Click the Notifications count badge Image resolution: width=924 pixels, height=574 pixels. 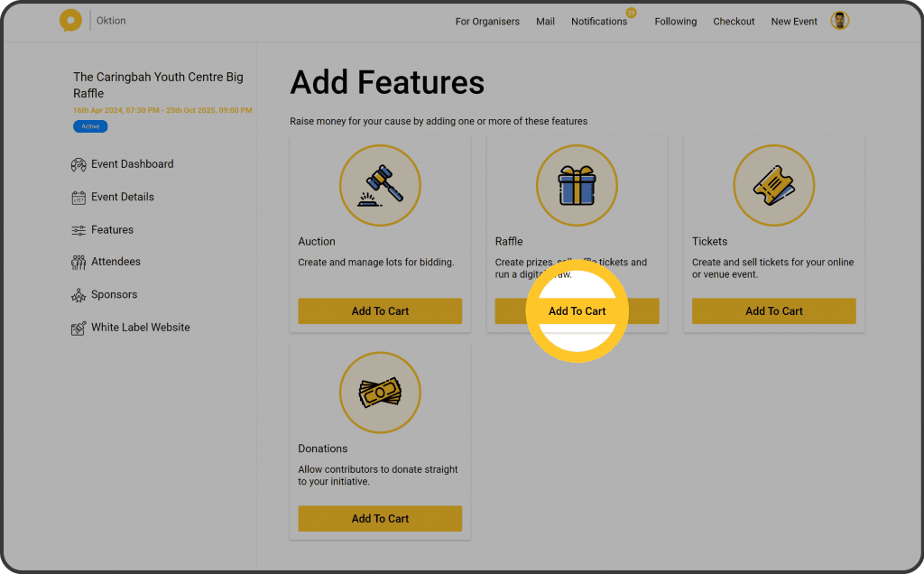coord(631,13)
